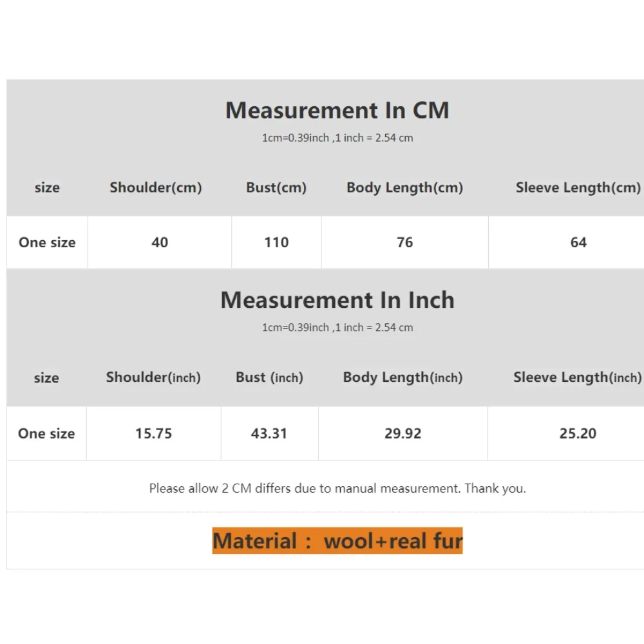Select body length value 76 cell

(405, 243)
